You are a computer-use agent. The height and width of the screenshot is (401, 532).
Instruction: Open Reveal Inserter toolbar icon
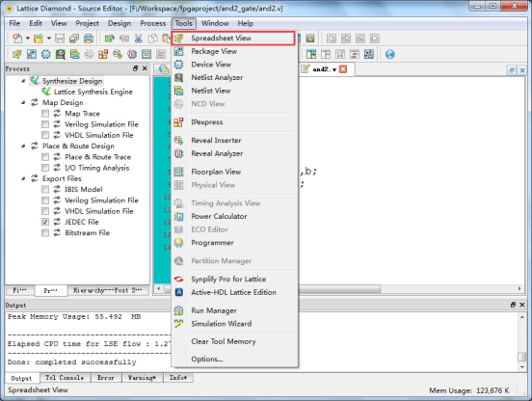(x=118, y=54)
